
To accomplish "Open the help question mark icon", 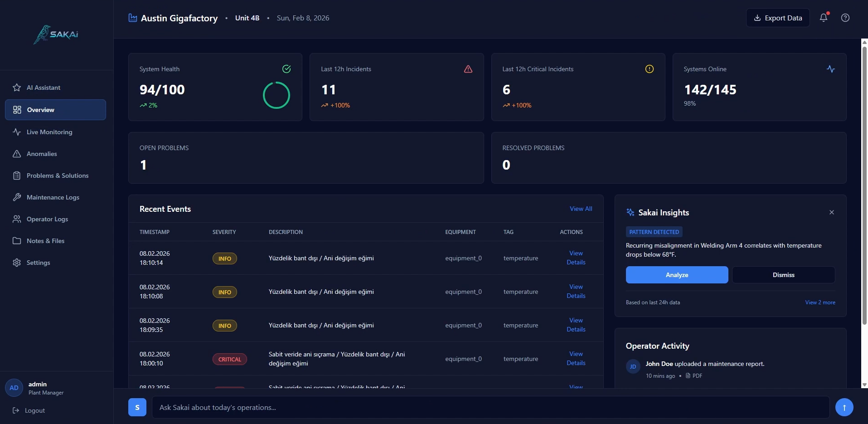I will click(x=845, y=18).
